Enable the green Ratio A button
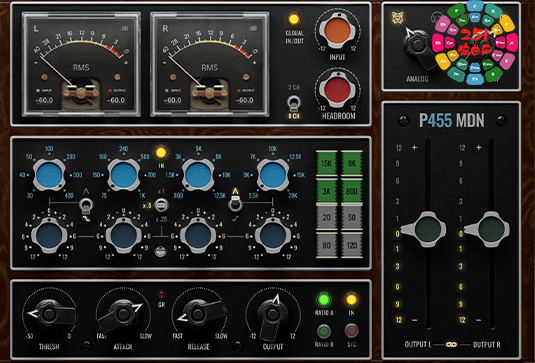Screen dimensions: 535x363 [323, 300]
